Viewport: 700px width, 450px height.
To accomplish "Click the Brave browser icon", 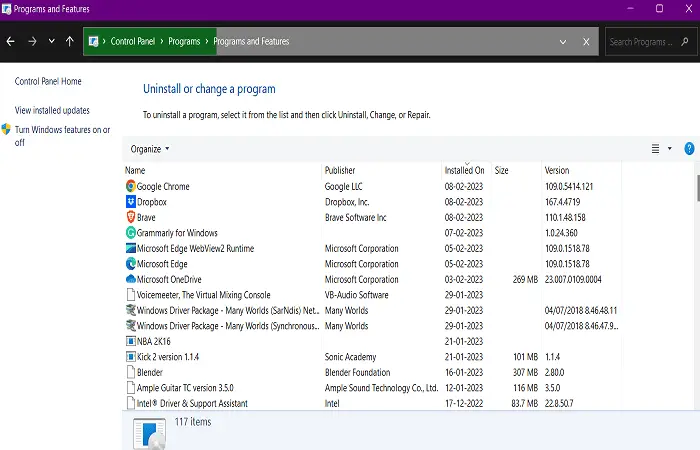I will 130,217.
